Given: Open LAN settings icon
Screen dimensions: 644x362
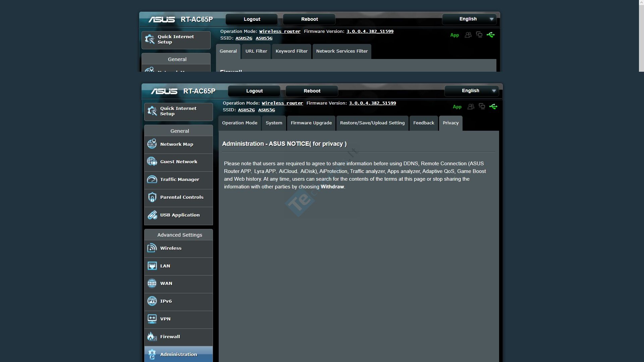Looking at the screenshot, I should pyautogui.click(x=152, y=266).
